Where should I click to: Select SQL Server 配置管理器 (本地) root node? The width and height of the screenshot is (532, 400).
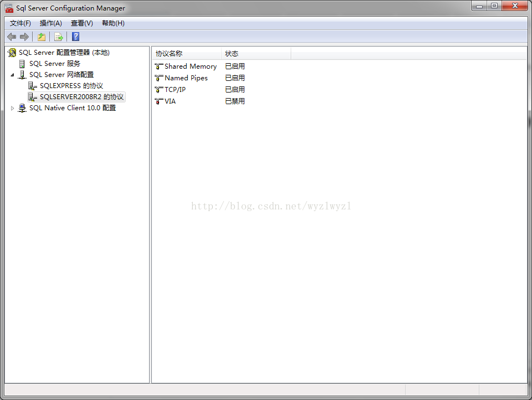(64, 53)
